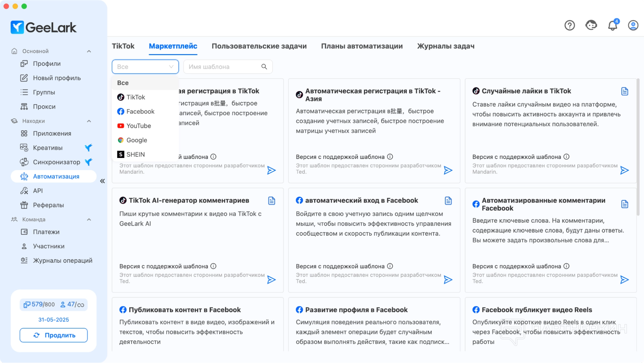Click the support chat robot icon
Image resolution: width=644 pixels, height=363 pixels.
tap(591, 25)
